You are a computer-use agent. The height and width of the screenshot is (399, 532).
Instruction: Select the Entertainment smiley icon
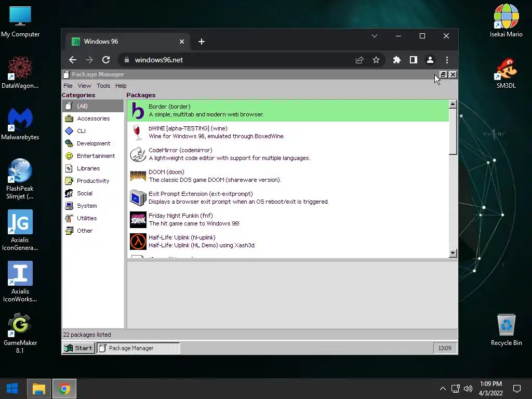[x=69, y=156]
